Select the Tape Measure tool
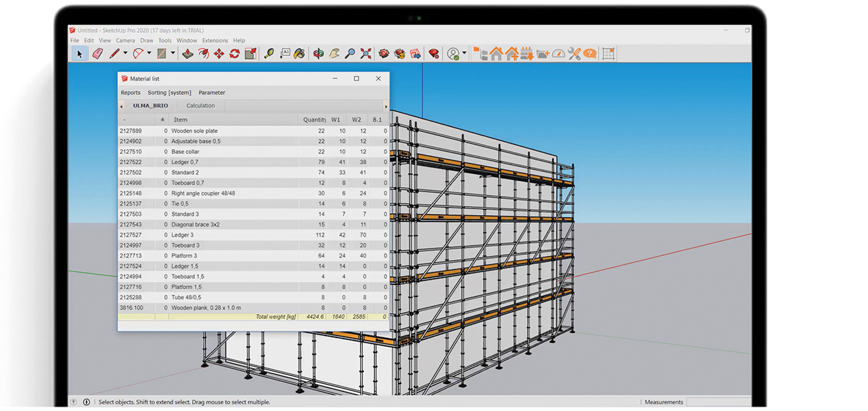 (x=269, y=54)
